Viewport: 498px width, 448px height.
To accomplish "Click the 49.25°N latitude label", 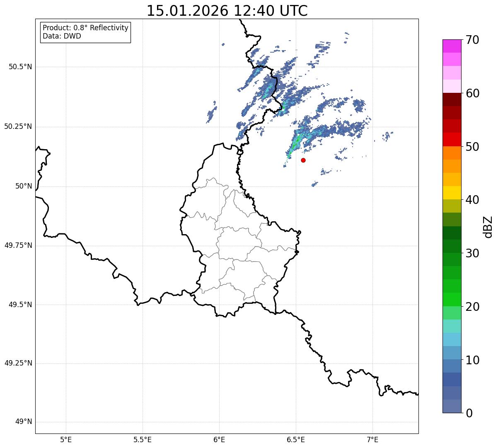I will pos(18,363).
